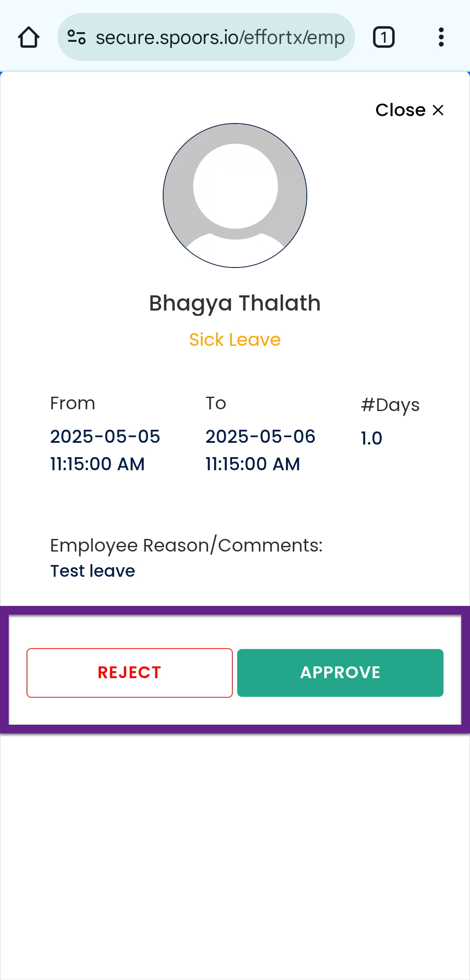Tap the employee profile avatar
The image size is (470, 980).
click(235, 195)
